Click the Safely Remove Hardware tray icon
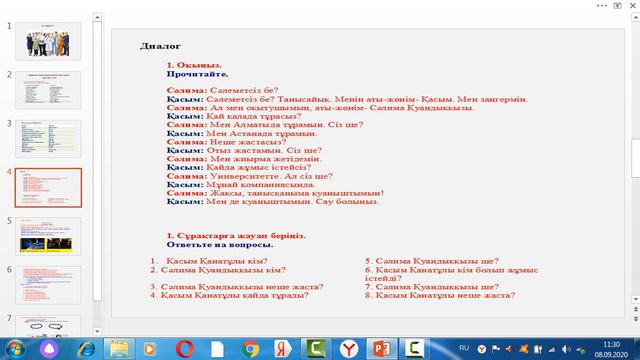This screenshot has height=360, width=640. pos(580,350)
